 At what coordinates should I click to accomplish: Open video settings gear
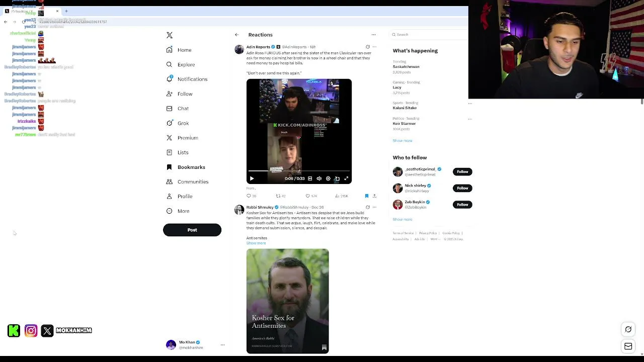click(x=328, y=178)
